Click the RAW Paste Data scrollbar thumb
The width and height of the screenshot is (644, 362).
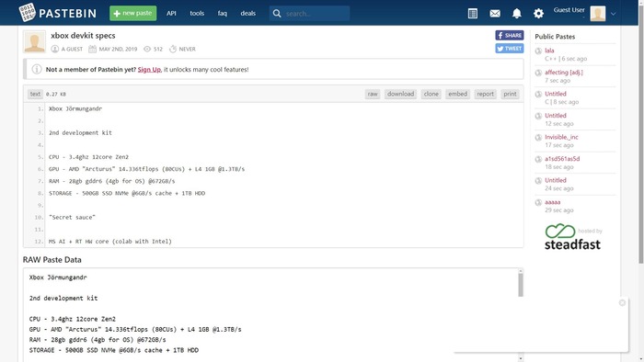(521, 285)
